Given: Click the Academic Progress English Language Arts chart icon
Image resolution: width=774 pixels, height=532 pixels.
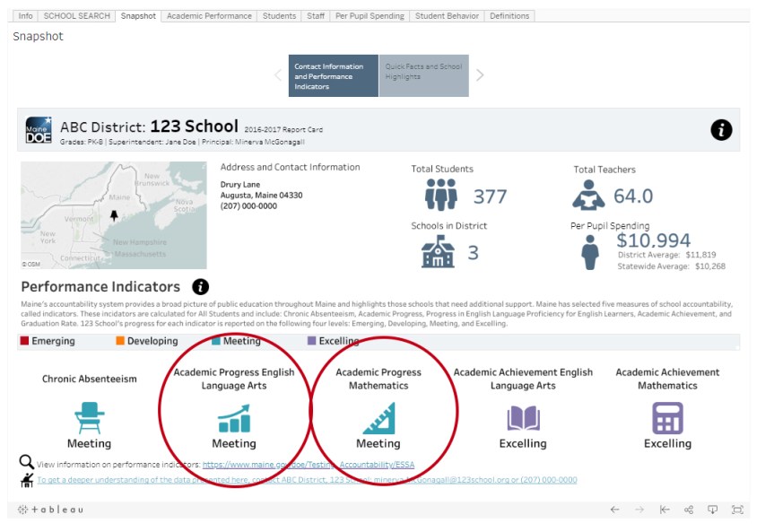Looking at the screenshot, I should 234,418.
